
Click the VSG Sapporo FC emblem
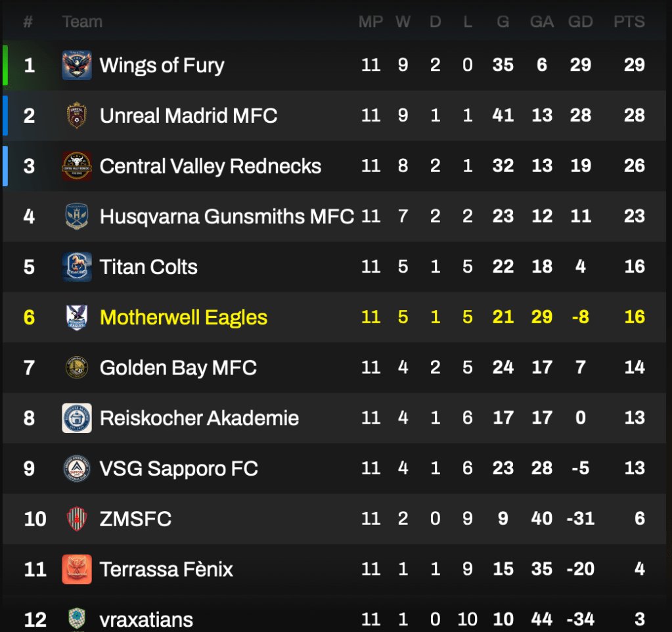coord(77,468)
